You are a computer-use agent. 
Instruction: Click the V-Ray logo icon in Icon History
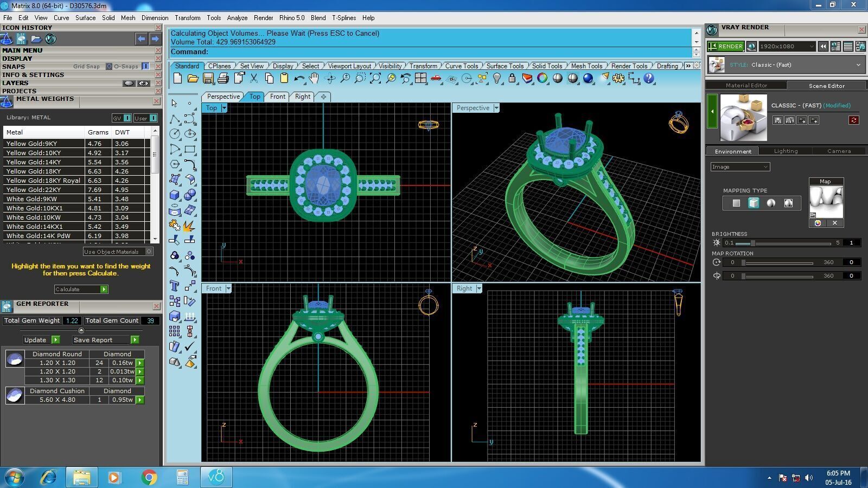[x=50, y=39]
